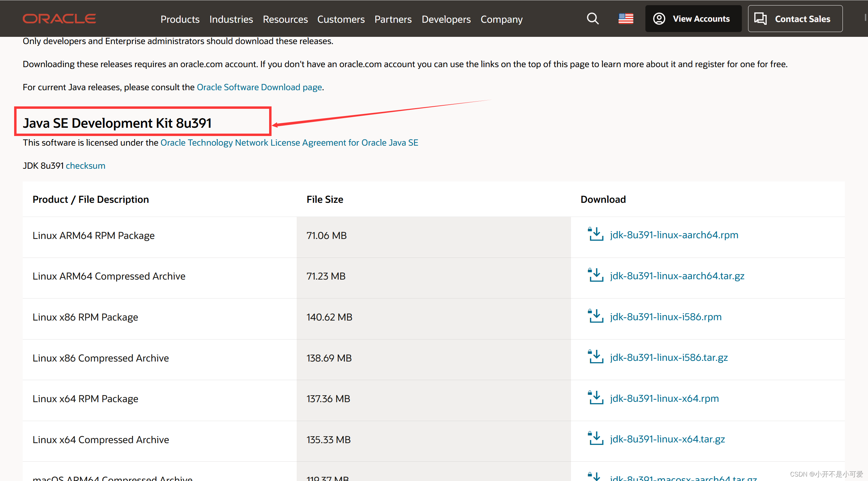Open the Products menu
The image size is (868, 481).
coord(180,19)
